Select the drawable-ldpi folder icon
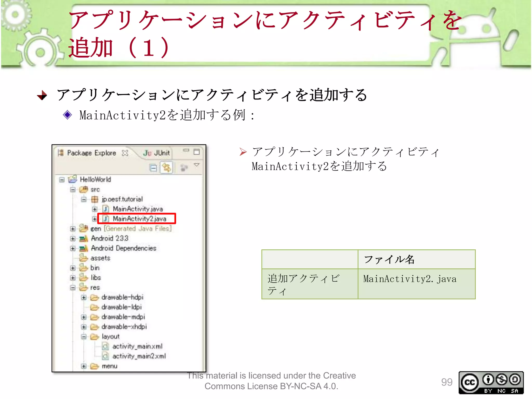Viewport: 532px width, 399px height. click(x=95, y=307)
